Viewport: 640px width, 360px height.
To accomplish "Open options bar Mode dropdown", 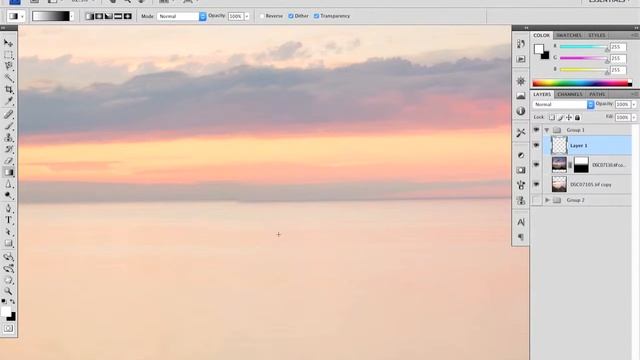I will click(x=182, y=16).
